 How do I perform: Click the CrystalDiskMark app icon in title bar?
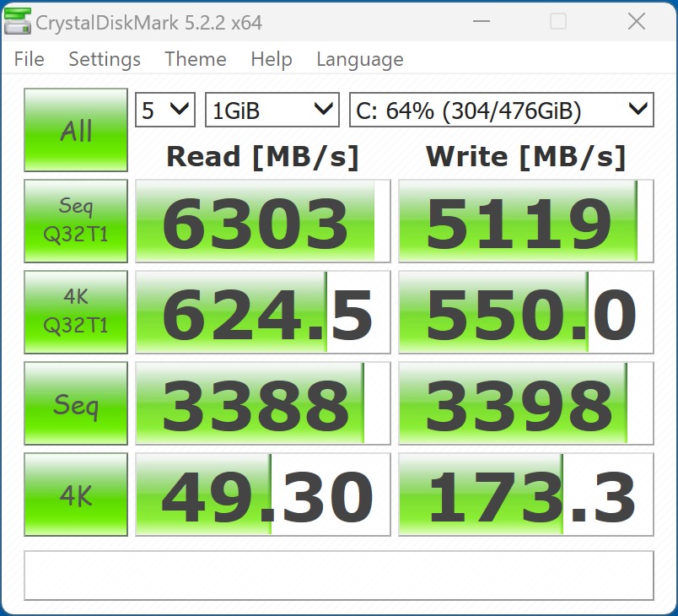(x=18, y=21)
